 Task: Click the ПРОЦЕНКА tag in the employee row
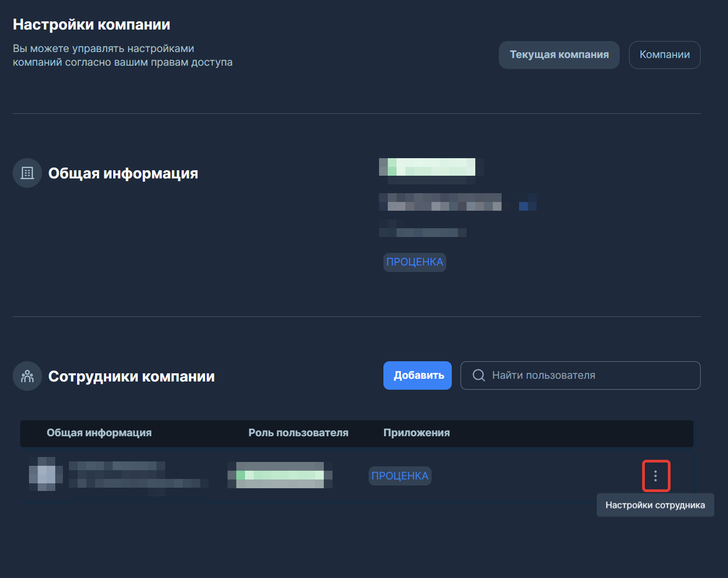(400, 476)
